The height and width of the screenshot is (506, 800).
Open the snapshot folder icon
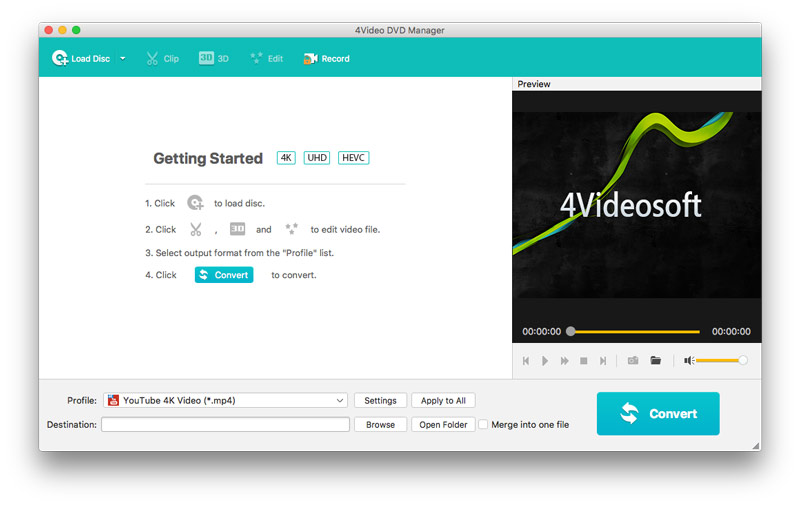tap(656, 360)
